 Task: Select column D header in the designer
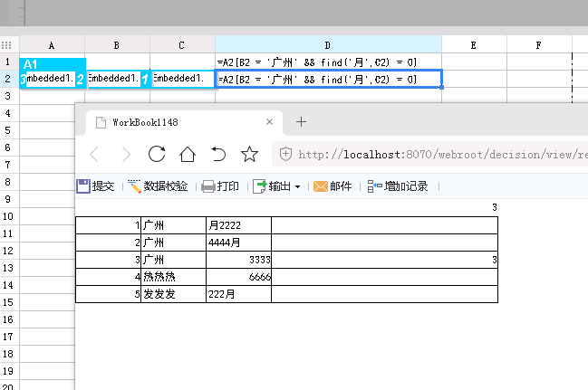coord(329,45)
